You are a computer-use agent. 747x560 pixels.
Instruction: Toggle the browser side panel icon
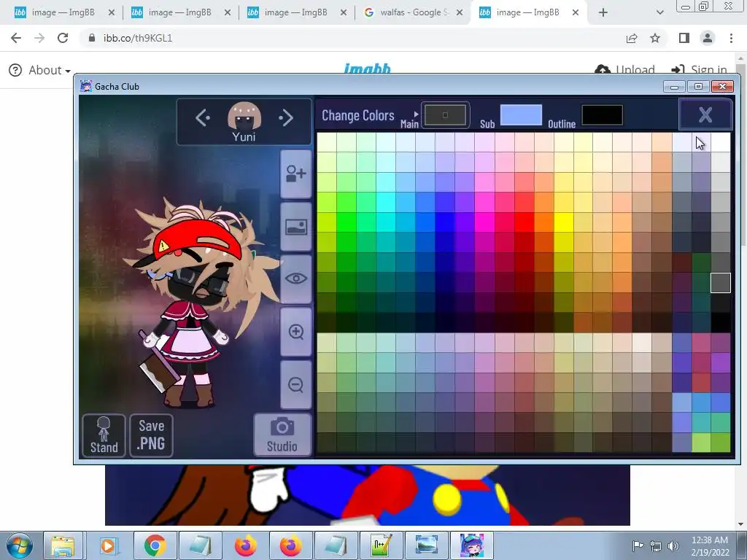[684, 38]
